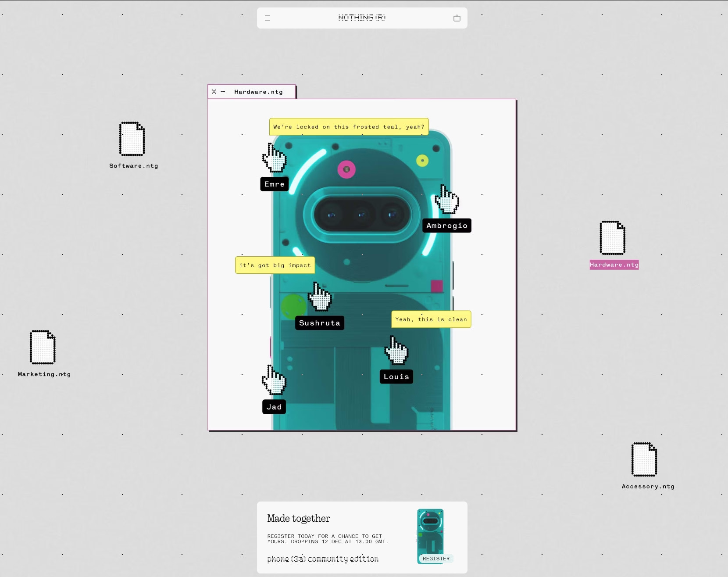Click Ambrogio's pointer hand cursor
The height and width of the screenshot is (577, 728).
tap(447, 199)
